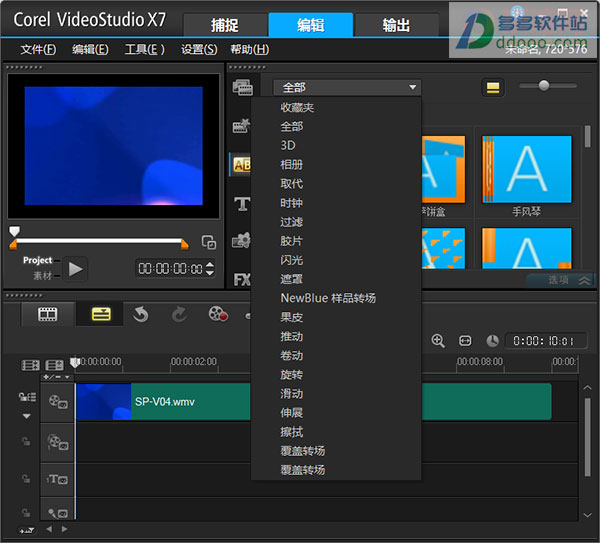Click the Title Track icon
600x543 pixels.
coord(58,479)
